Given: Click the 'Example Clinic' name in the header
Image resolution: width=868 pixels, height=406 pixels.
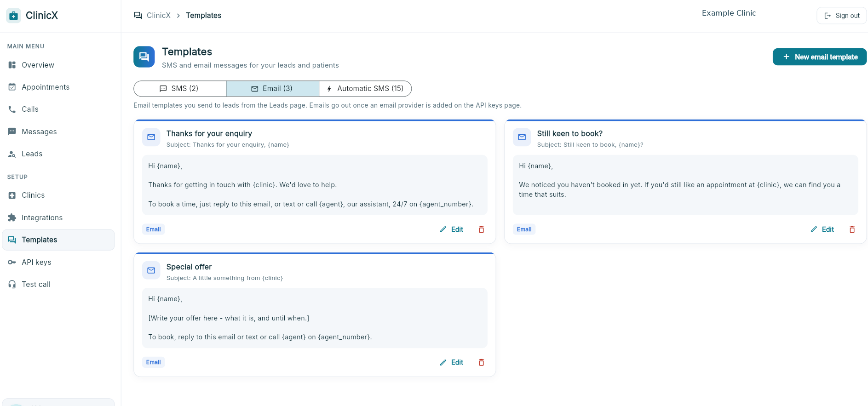Looking at the screenshot, I should [x=729, y=13].
